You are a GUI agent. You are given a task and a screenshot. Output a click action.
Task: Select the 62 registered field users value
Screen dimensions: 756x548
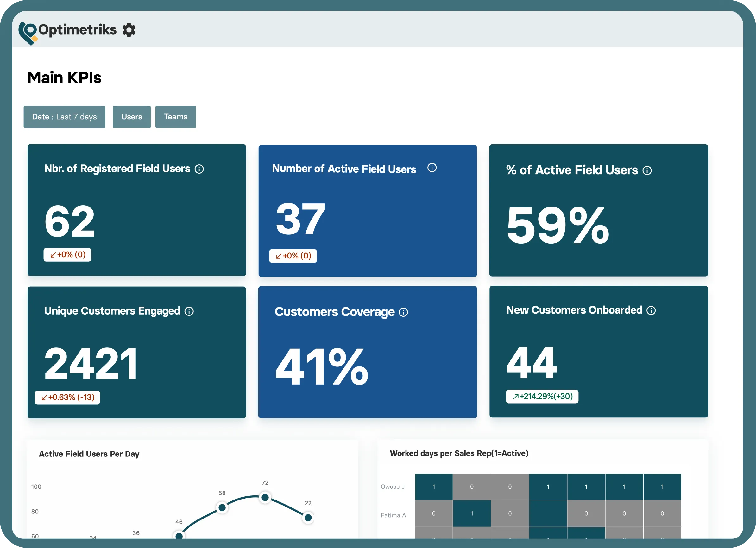pos(70,221)
